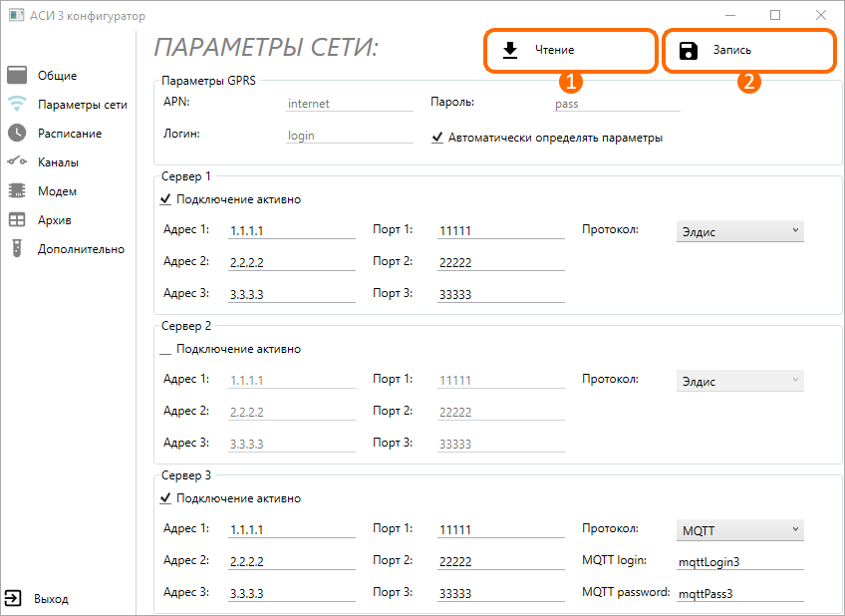Click Сервер 3 Адрес 1 field

(292, 529)
